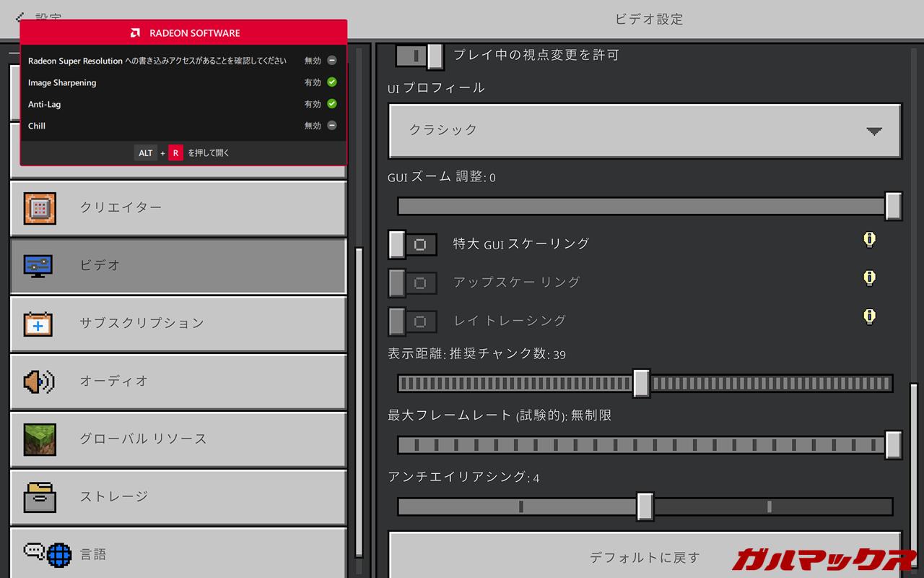The height and width of the screenshot is (578, 924).
Task: Click the 表示距離 slider handle
Action: [x=641, y=383]
